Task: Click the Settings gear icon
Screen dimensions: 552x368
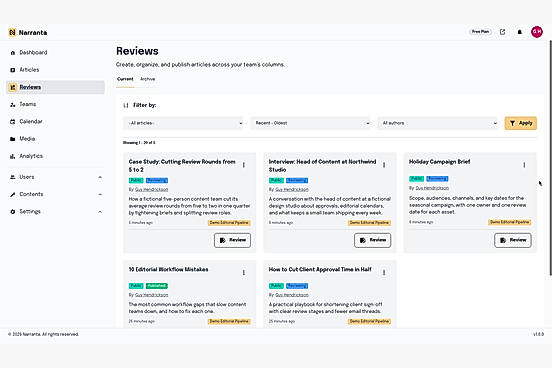Action: [13, 212]
